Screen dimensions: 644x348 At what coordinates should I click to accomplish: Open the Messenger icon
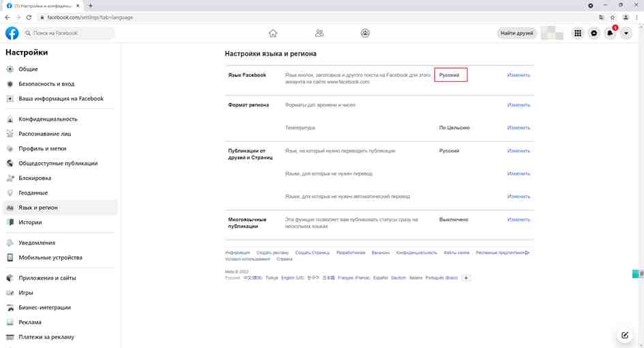tap(594, 33)
